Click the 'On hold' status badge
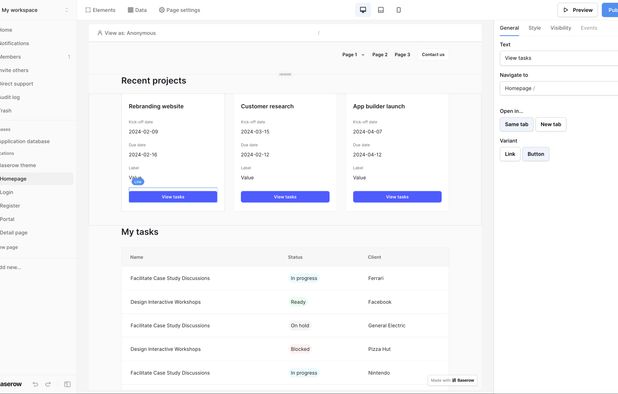The height and width of the screenshot is (394, 618). point(300,325)
